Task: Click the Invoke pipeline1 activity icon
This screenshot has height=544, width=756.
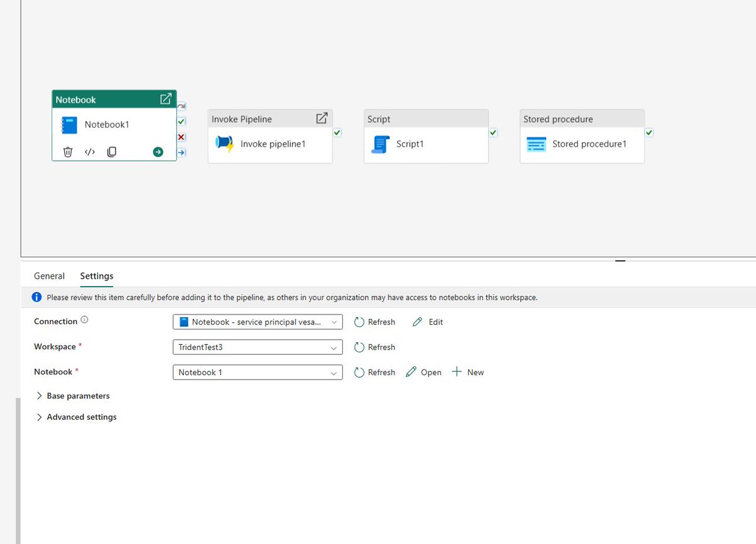Action: tap(224, 144)
